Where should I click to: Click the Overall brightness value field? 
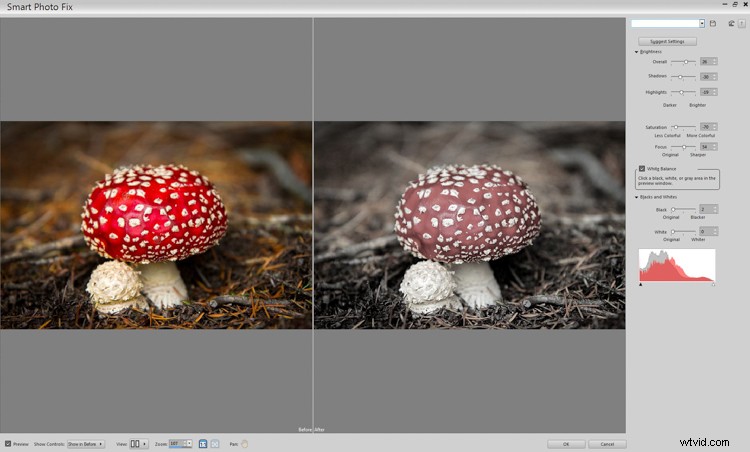coord(706,62)
